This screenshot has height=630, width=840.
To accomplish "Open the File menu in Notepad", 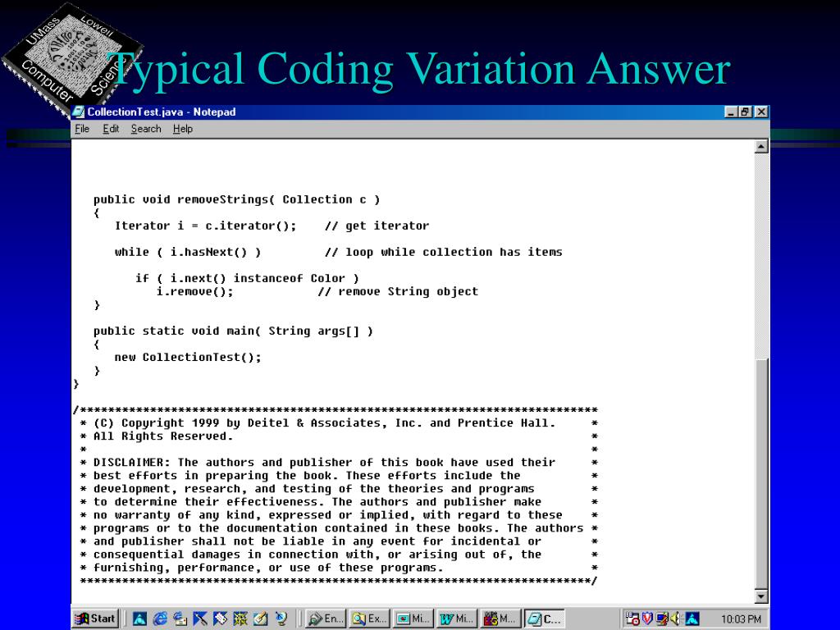I will click(82, 129).
